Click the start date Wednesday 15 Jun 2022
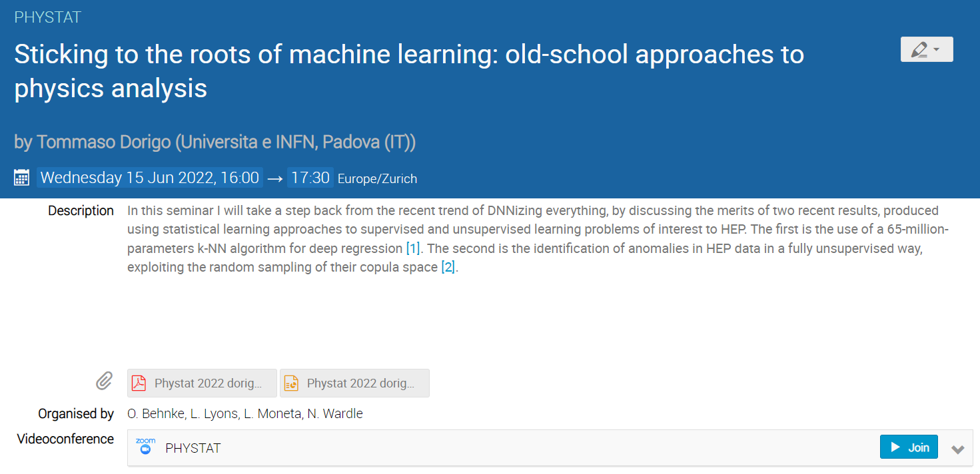This screenshot has height=474, width=980. click(x=150, y=178)
